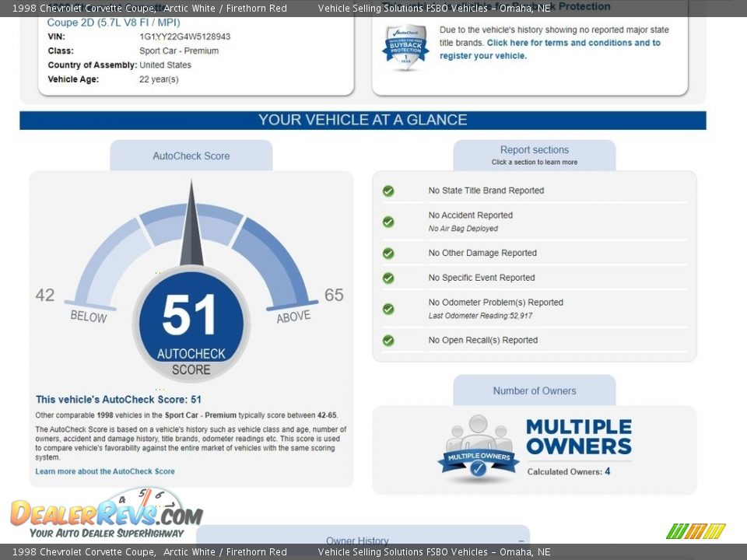Select the AutoCheck Score tab header
The height and width of the screenshot is (560, 747).
pos(191,156)
